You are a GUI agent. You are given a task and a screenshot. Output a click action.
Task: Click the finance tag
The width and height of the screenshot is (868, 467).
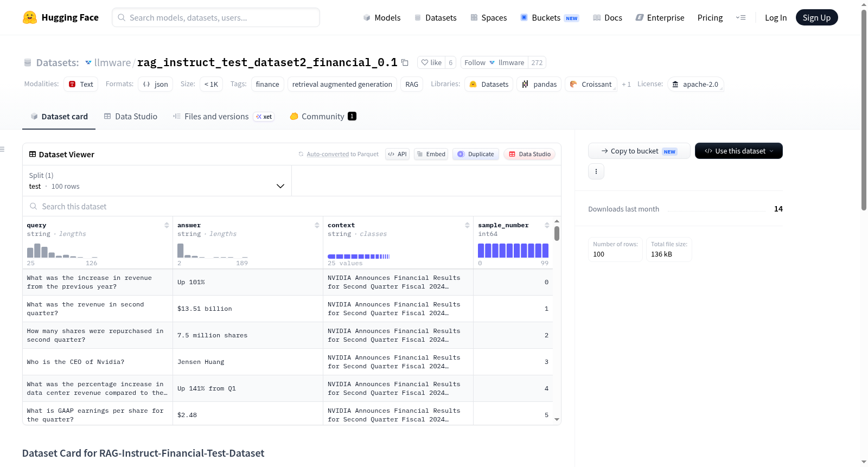tap(267, 84)
